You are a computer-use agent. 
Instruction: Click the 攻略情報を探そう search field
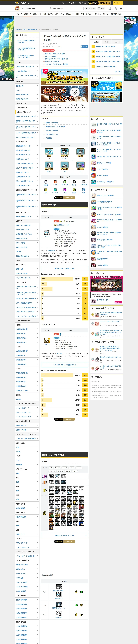click(x=67, y=8)
